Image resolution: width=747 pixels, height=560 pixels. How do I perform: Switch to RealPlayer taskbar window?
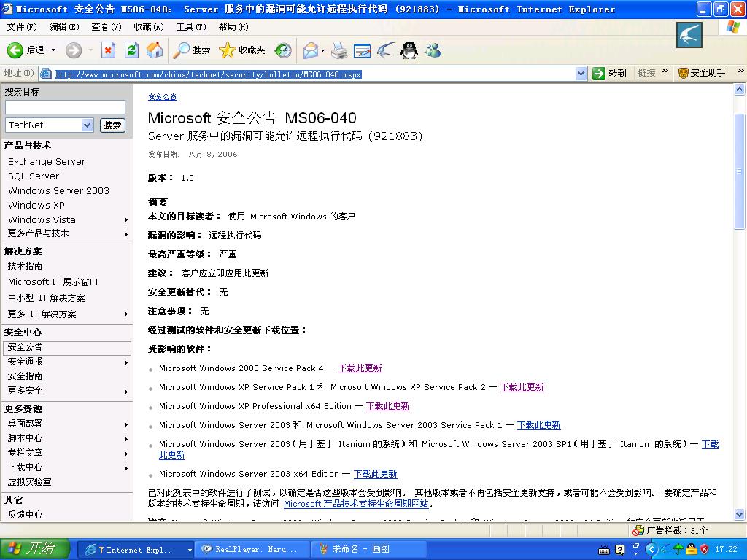[252, 550]
